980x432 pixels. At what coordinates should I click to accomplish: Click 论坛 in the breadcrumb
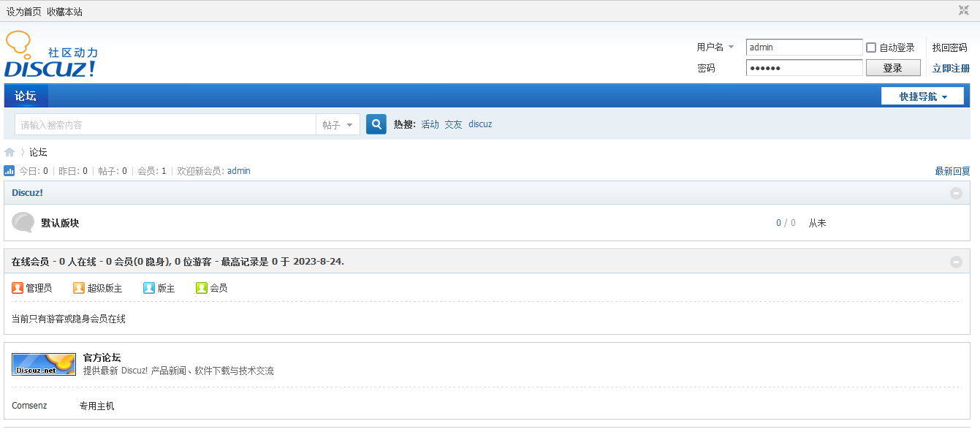click(x=38, y=152)
